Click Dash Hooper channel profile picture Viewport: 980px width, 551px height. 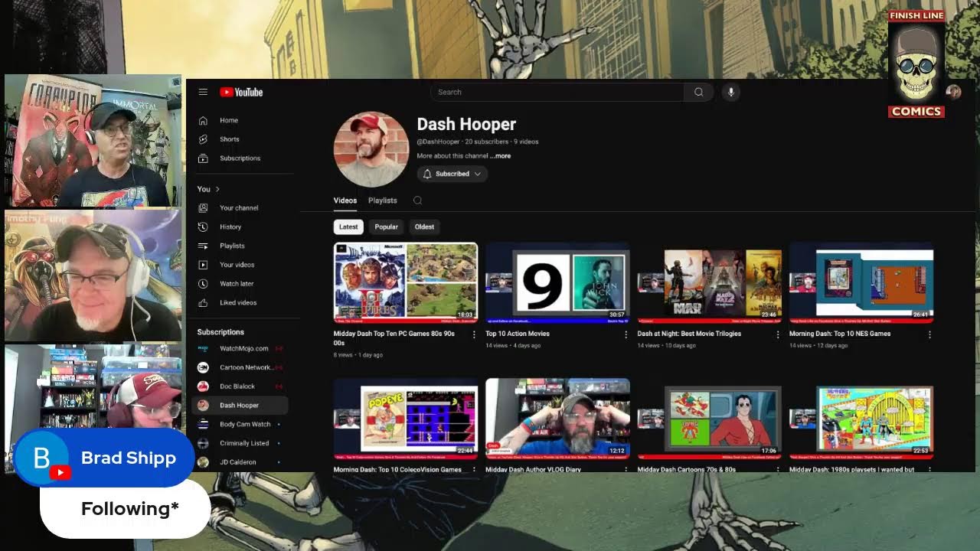pyautogui.click(x=371, y=149)
